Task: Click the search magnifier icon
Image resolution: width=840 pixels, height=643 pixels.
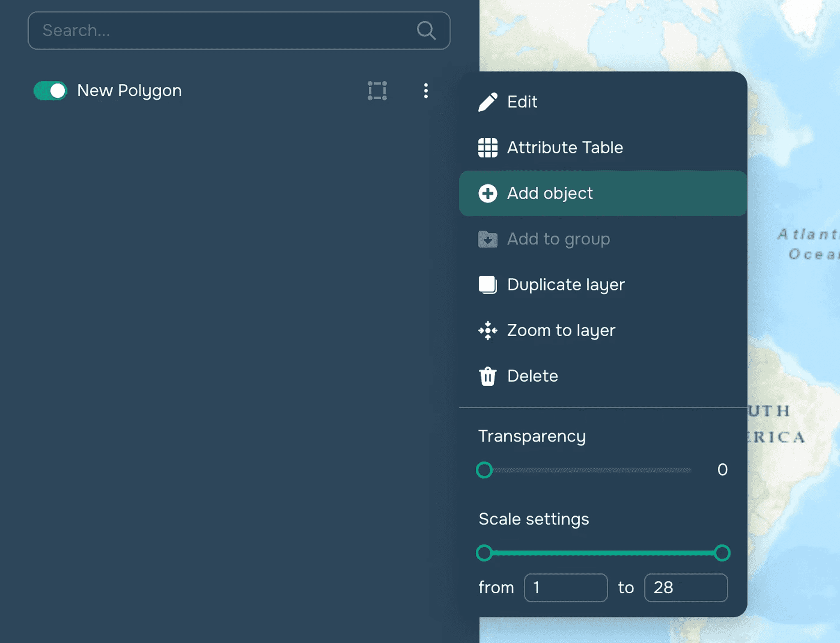Action: [x=426, y=30]
